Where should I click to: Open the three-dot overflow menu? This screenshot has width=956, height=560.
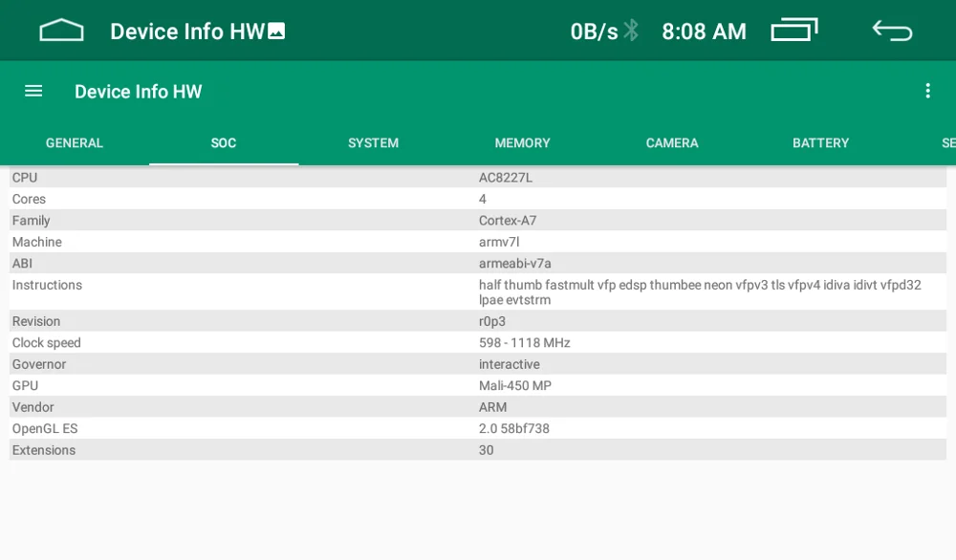pyautogui.click(x=927, y=92)
